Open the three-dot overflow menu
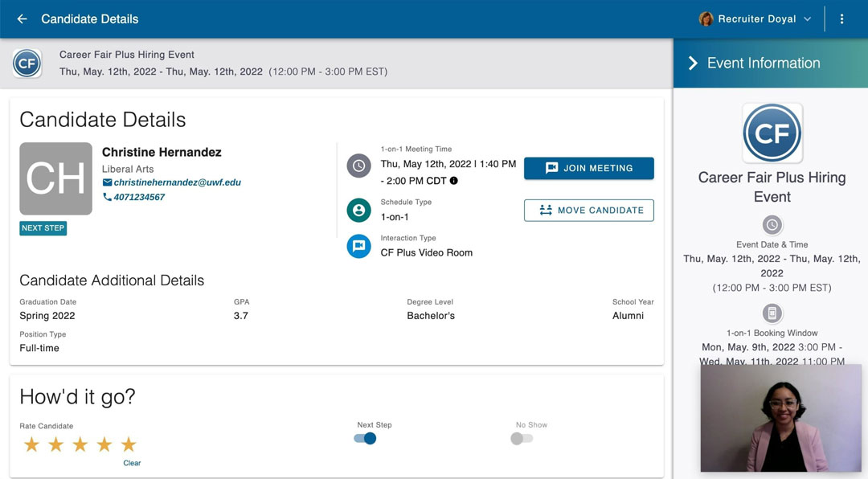 (x=841, y=18)
